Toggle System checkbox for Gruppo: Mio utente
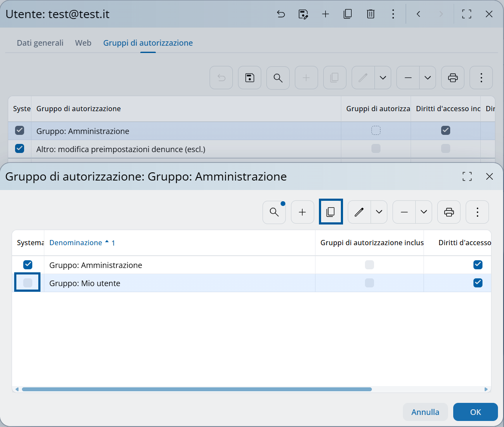 point(28,283)
